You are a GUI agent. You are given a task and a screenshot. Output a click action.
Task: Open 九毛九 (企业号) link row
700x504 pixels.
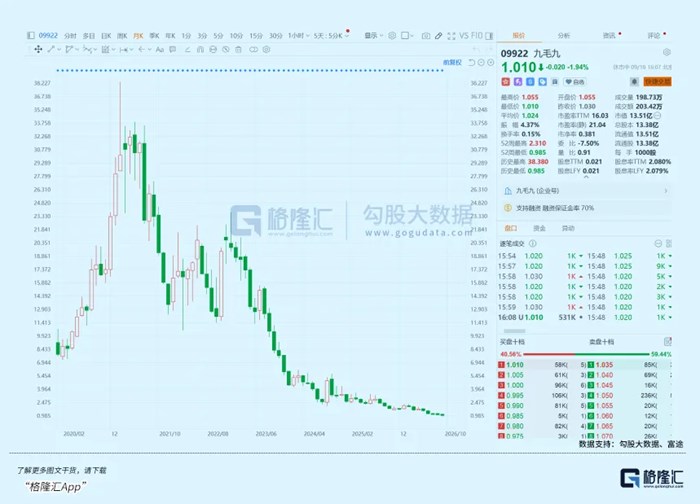pos(586,191)
